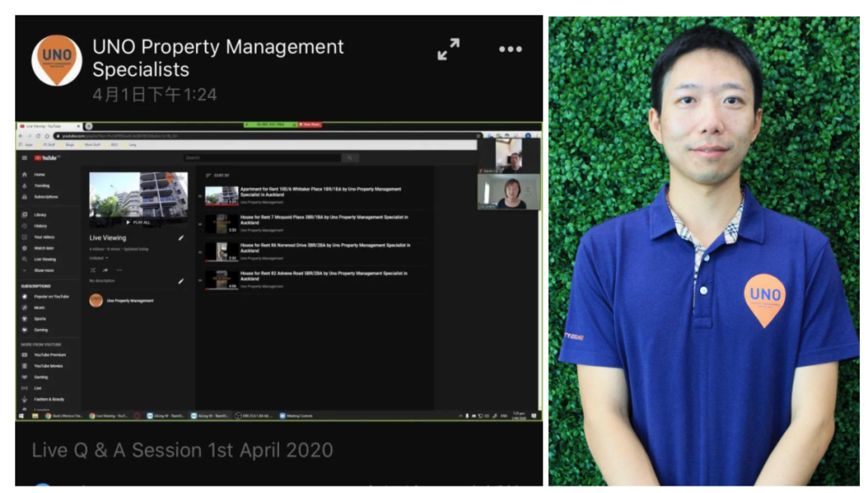Click the browser reload icon
868x493 pixels.
pyautogui.click(x=39, y=136)
